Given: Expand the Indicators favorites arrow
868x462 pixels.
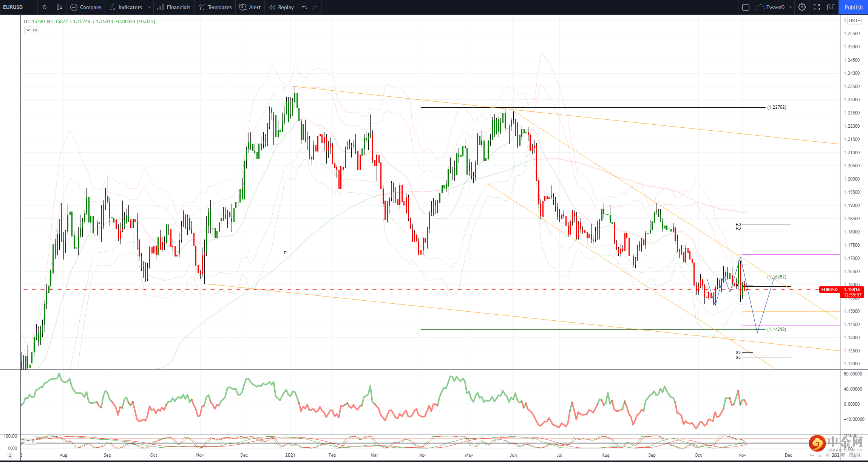Looking at the screenshot, I should tap(150, 7).
